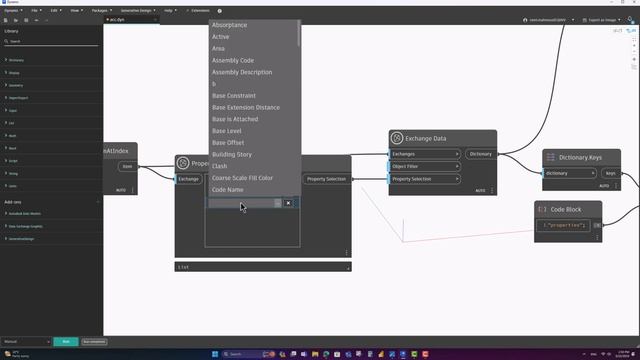The height and width of the screenshot is (360, 640).
Task: Click the Property node circular icon
Action: click(x=183, y=163)
